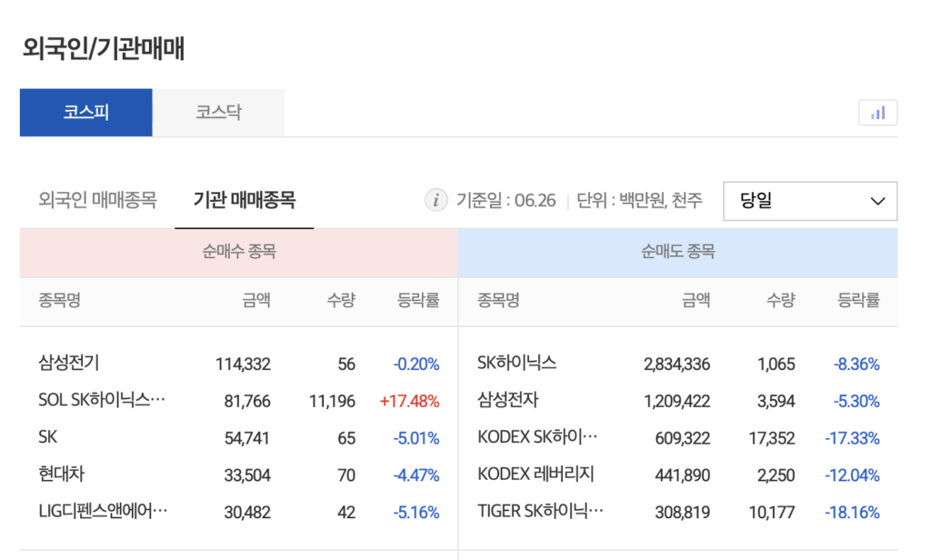Open the SK stock in net buy list
Screen dimensions: 931x560
pos(47,437)
